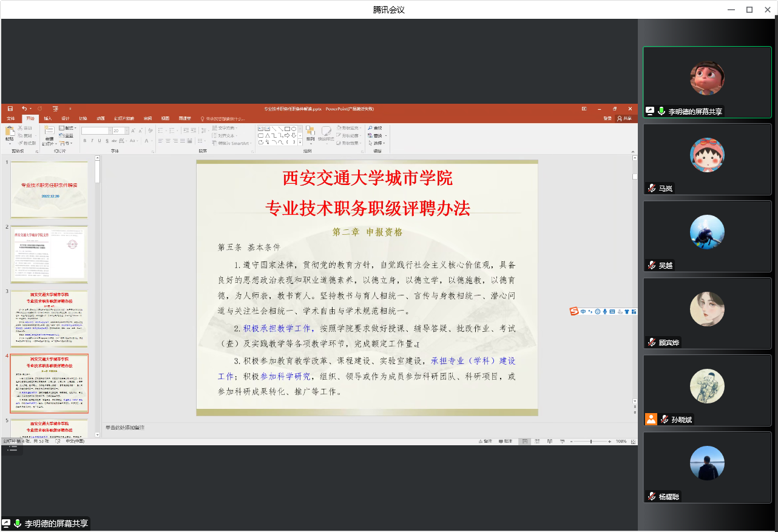Open the Shape Effects (形状效果) dropdown

(x=348, y=143)
